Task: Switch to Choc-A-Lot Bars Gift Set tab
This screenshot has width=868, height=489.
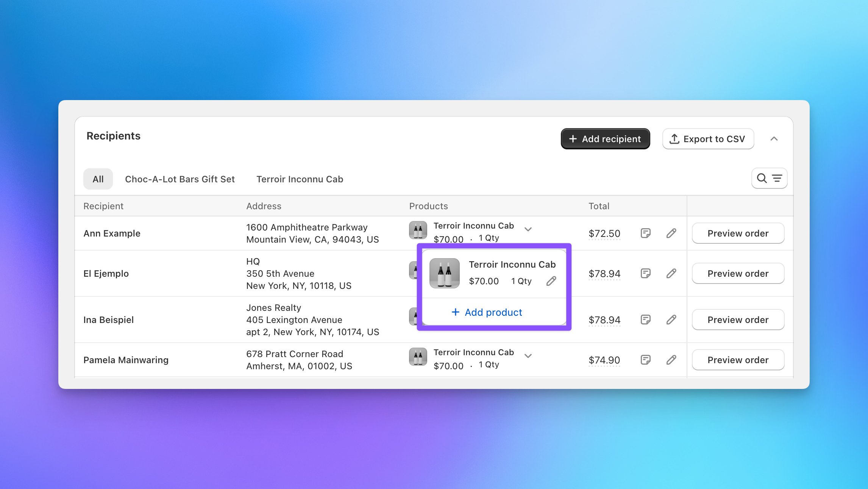Action: point(180,179)
